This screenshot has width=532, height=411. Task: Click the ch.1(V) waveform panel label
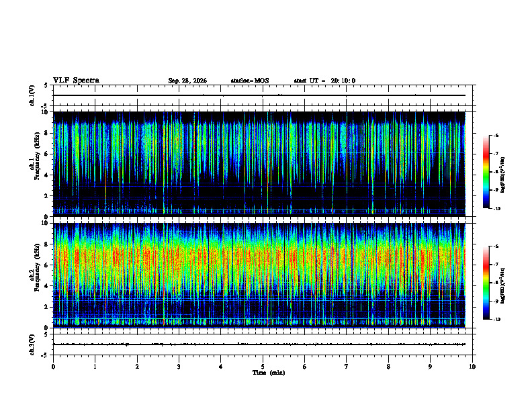click(32, 95)
